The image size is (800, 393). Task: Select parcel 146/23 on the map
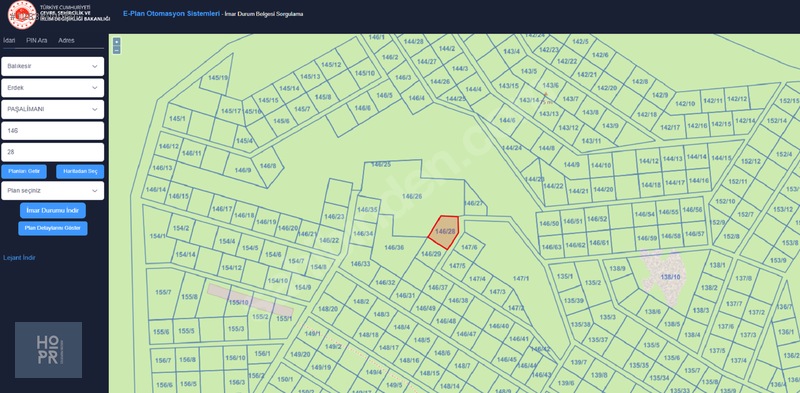(x=334, y=216)
